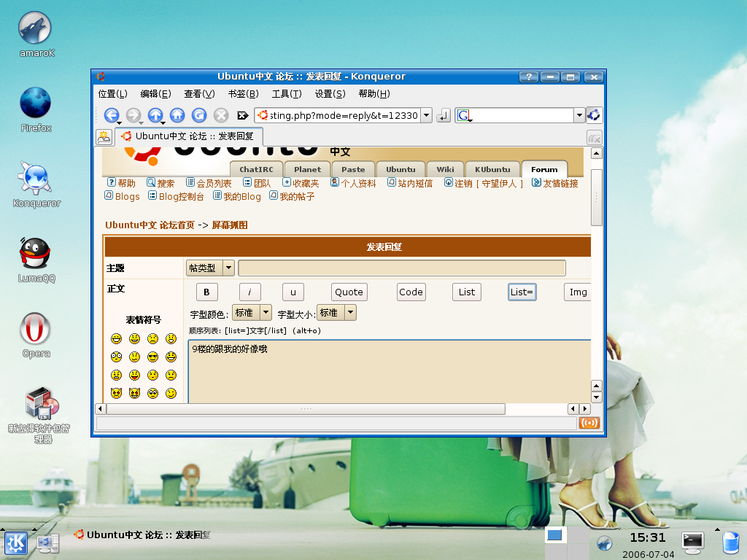Click the i italic formatting button
The width and height of the screenshot is (747, 560).
click(249, 292)
